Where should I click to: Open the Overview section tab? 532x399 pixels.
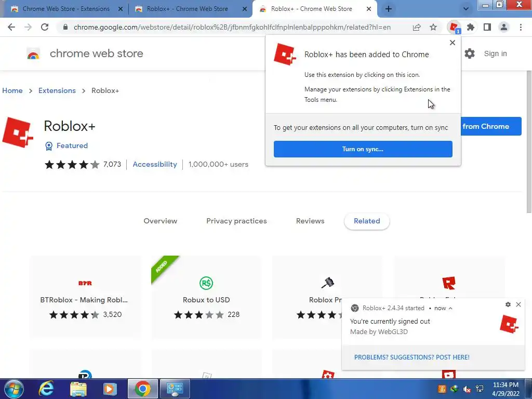161,221
